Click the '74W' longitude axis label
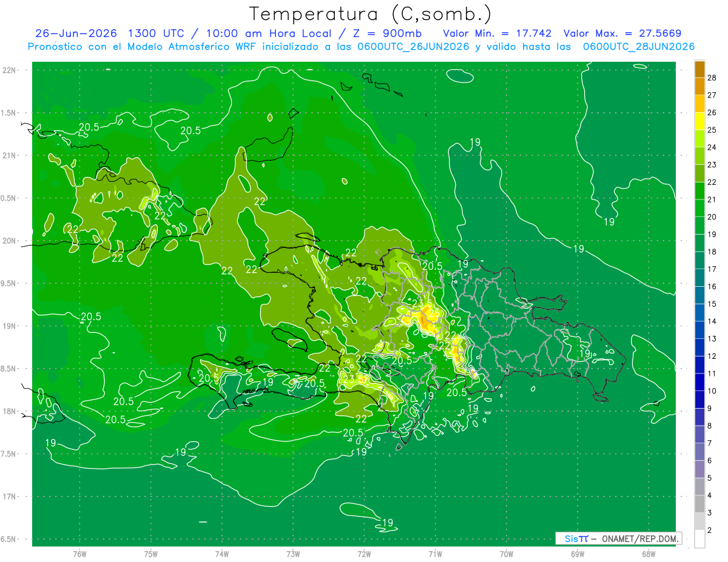728x562 pixels. (x=221, y=554)
